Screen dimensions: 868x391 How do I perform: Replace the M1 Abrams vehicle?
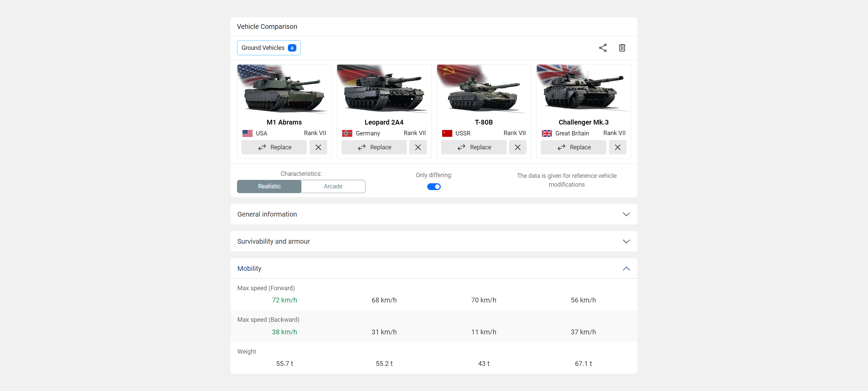coord(274,147)
